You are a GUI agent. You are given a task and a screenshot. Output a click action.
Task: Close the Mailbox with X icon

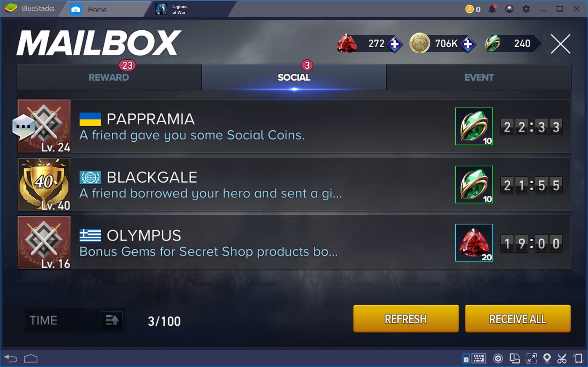[560, 44]
